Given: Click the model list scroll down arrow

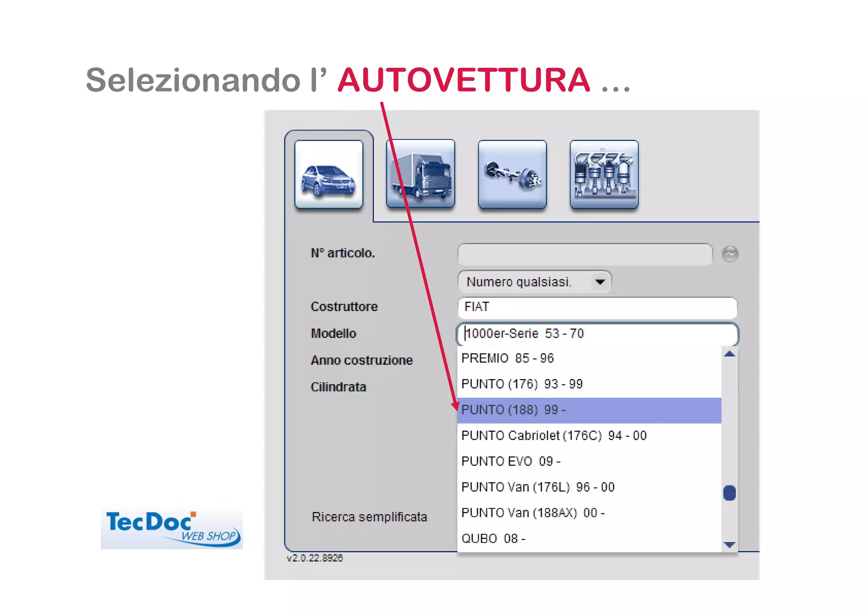Looking at the screenshot, I should 729,544.
